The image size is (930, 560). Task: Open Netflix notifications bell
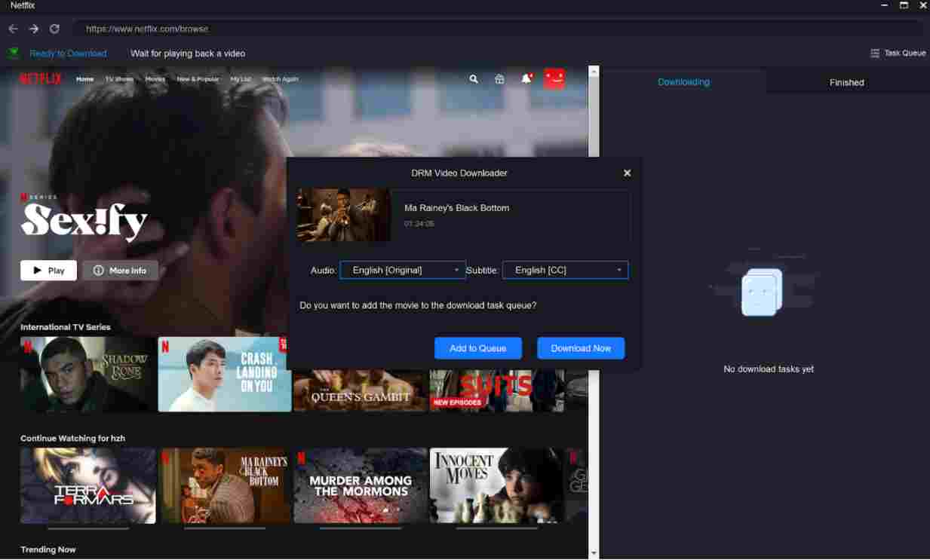(526, 78)
